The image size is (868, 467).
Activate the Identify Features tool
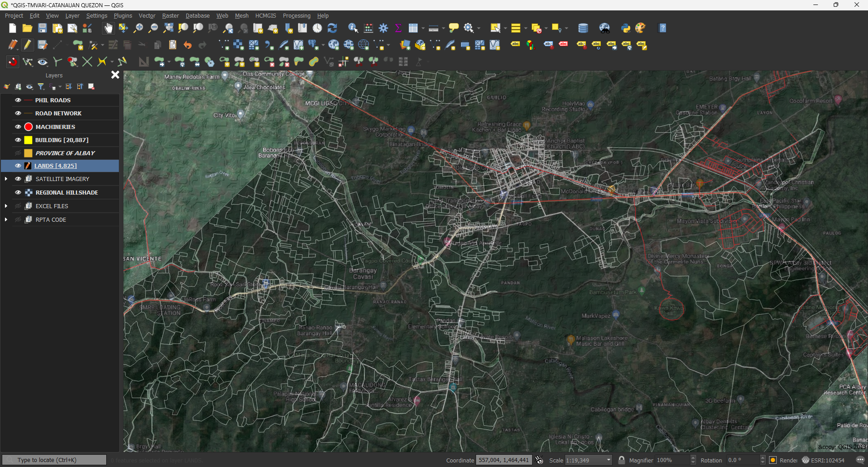pyautogui.click(x=353, y=28)
